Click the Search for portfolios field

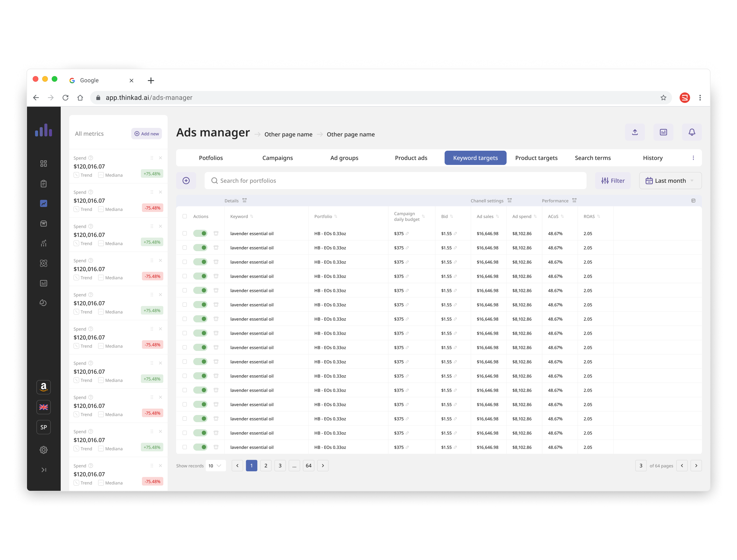[x=395, y=181]
